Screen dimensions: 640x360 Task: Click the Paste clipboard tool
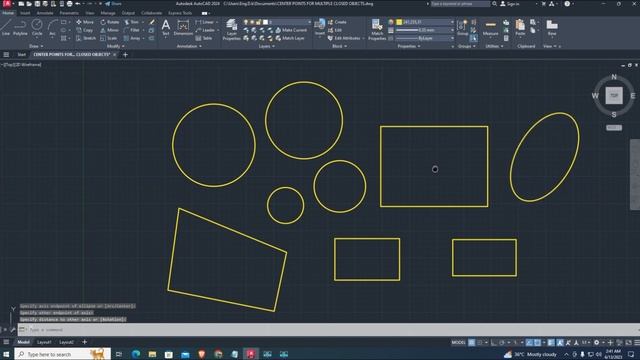pyautogui.click(x=520, y=27)
